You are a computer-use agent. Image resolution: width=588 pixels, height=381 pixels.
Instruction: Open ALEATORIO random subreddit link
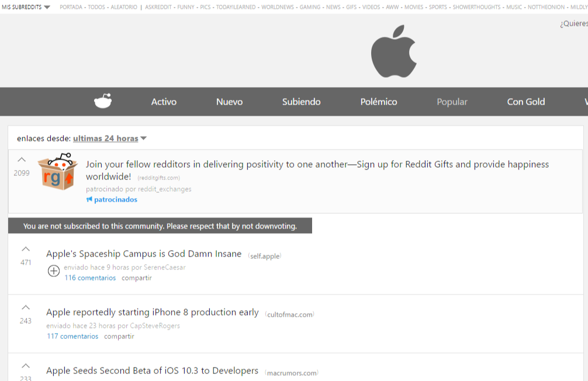click(124, 7)
